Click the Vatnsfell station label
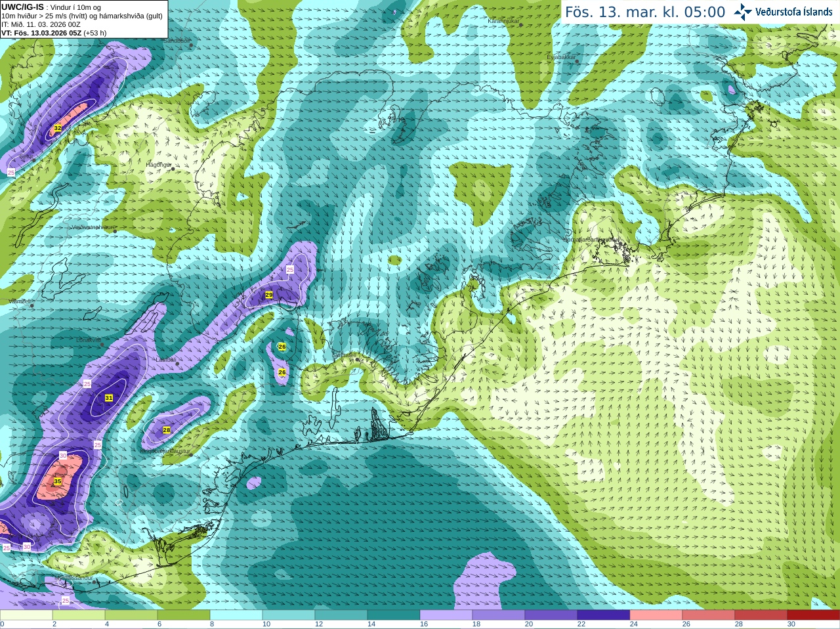The image size is (840, 629). point(20,301)
